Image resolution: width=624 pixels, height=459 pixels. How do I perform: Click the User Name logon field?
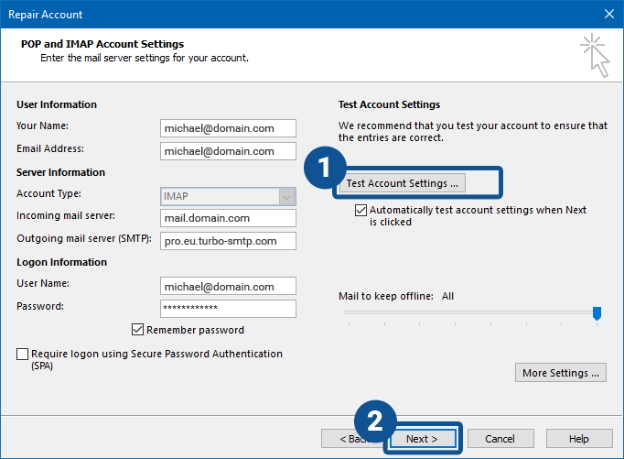(228, 286)
